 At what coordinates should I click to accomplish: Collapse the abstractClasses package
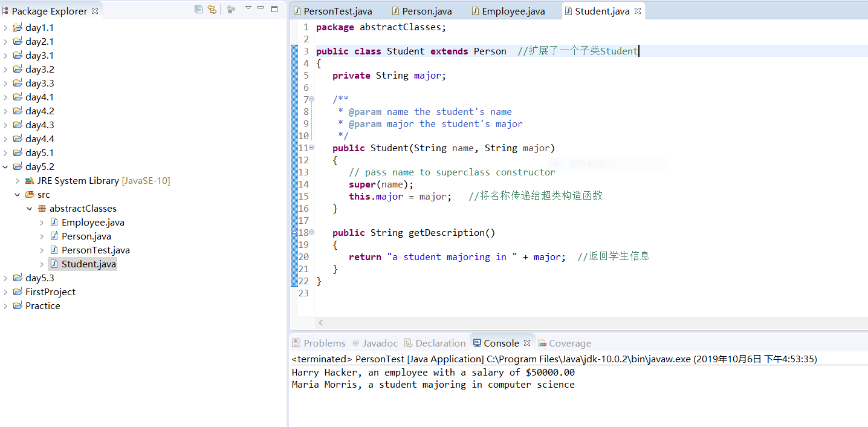[x=30, y=209]
